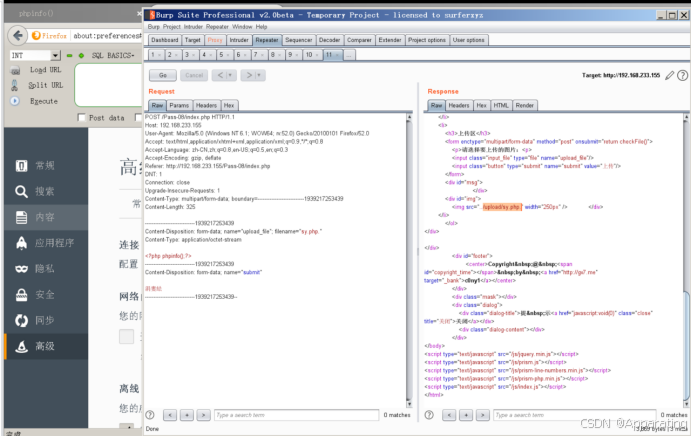Switch to the Project options tab

(x=427, y=40)
